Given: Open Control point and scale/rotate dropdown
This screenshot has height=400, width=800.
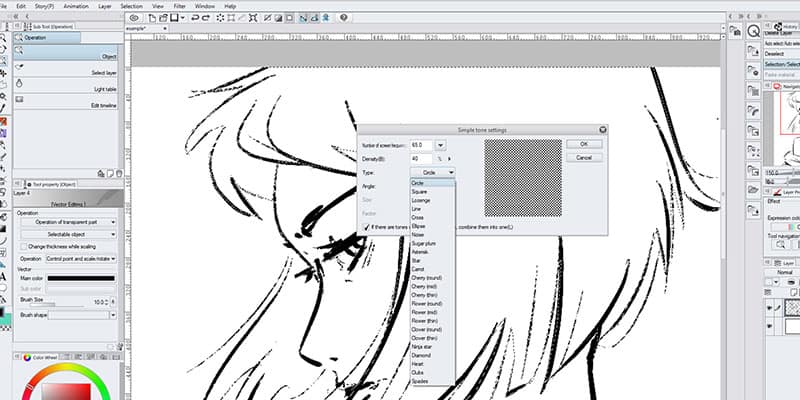Looking at the screenshot, I should point(81,259).
